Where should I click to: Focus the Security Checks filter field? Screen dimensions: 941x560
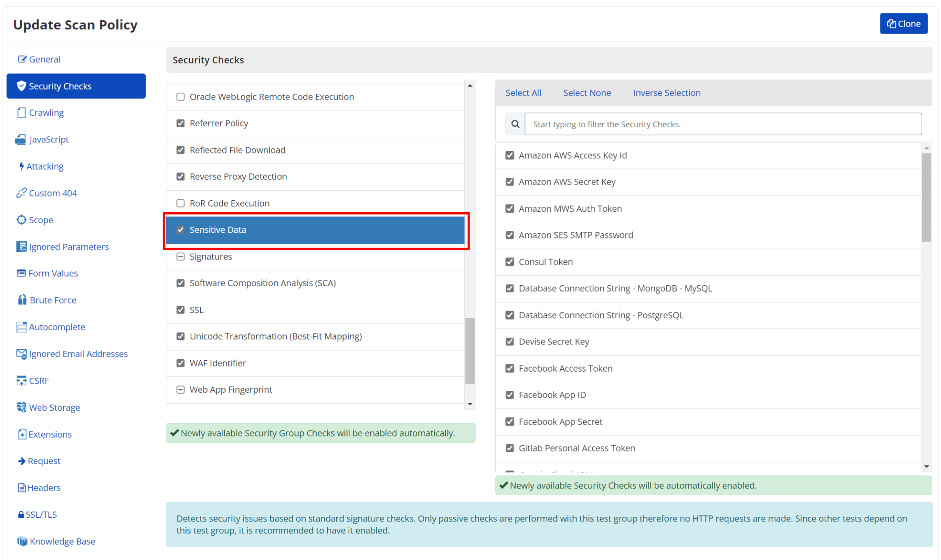coord(722,124)
